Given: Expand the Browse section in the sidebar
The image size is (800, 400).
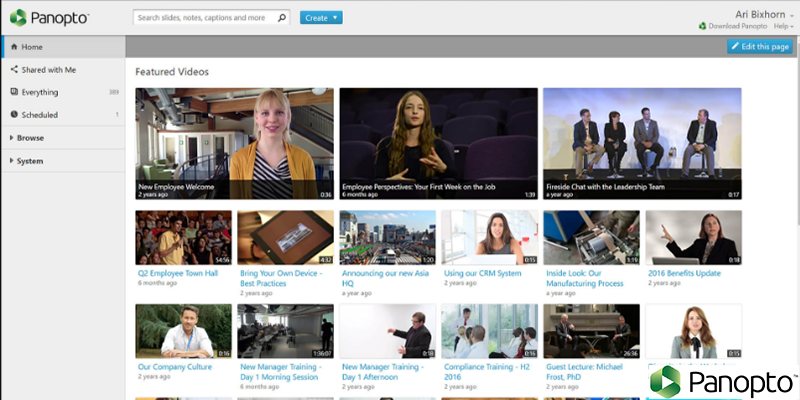Looking at the screenshot, I should tap(30, 138).
